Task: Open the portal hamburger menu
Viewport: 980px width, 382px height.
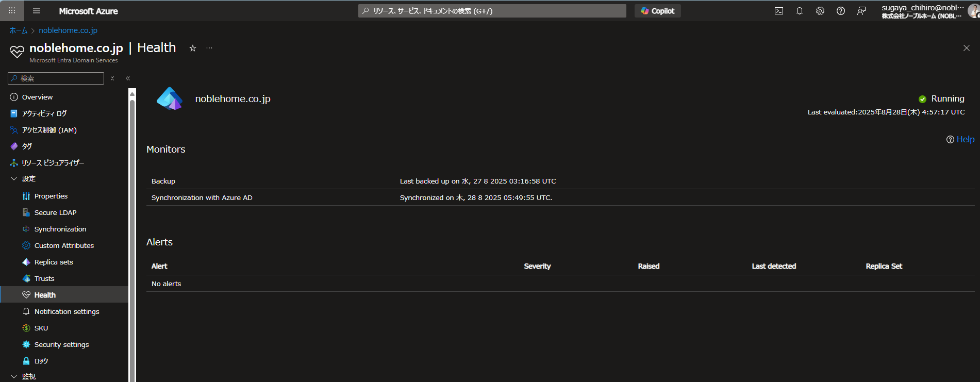Action: 37,11
